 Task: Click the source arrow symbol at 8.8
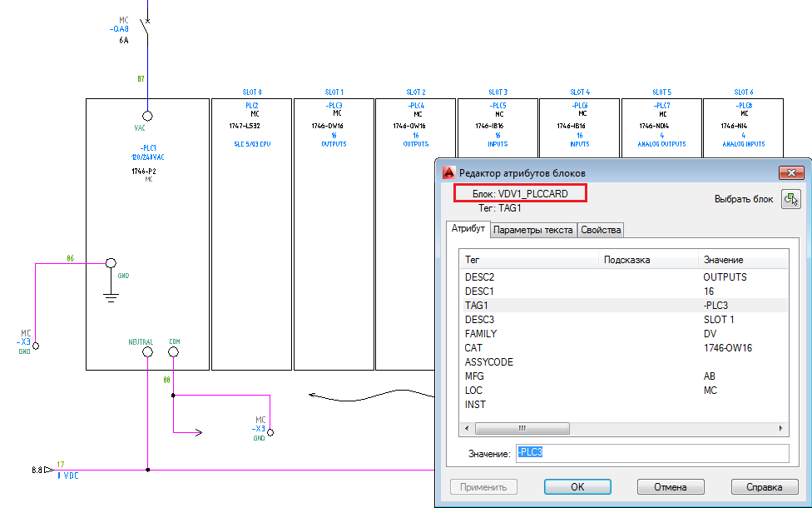49,471
